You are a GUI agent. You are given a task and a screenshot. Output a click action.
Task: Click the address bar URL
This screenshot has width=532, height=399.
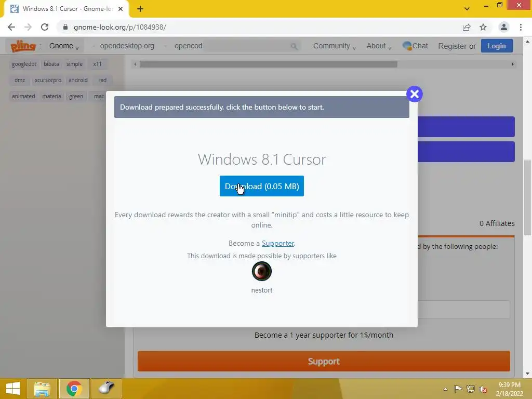(120, 27)
